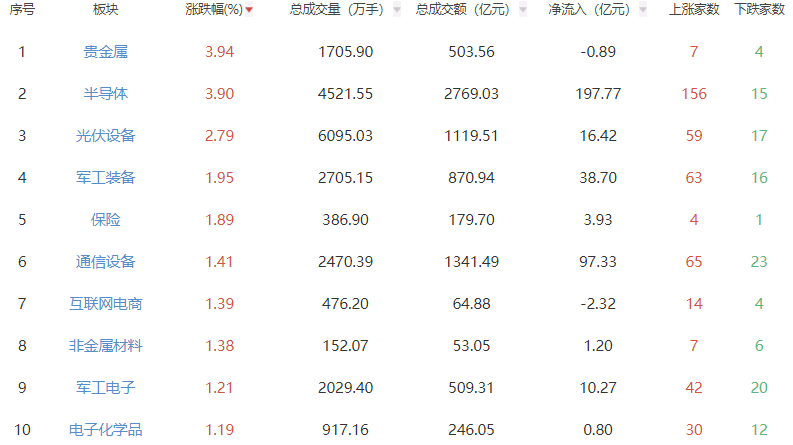Image resolution: width=793 pixels, height=445 pixels.
Task: Select the 非金属材料 sector
Action: [x=105, y=346]
